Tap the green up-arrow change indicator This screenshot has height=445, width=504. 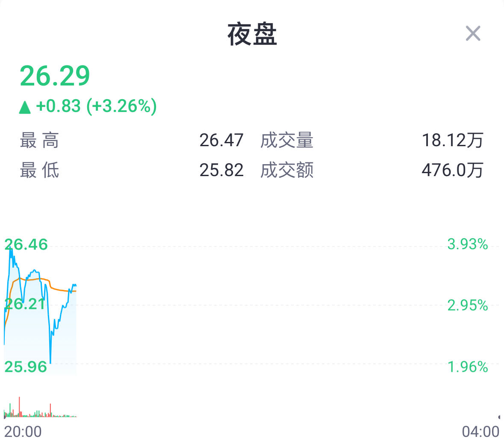coord(25,107)
